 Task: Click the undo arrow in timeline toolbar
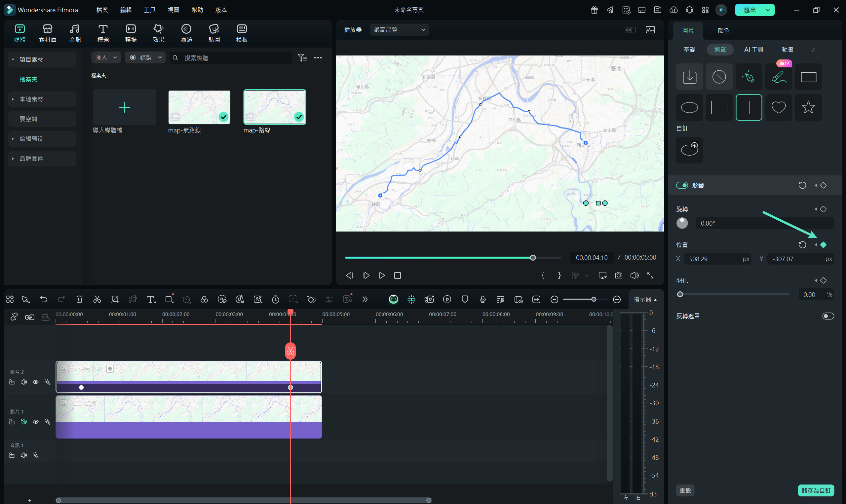click(x=44, y=299)
